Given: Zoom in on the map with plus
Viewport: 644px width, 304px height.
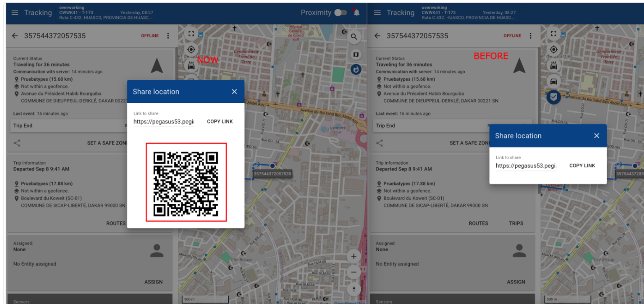Looking at the screenshot, I should pos(354,256).
